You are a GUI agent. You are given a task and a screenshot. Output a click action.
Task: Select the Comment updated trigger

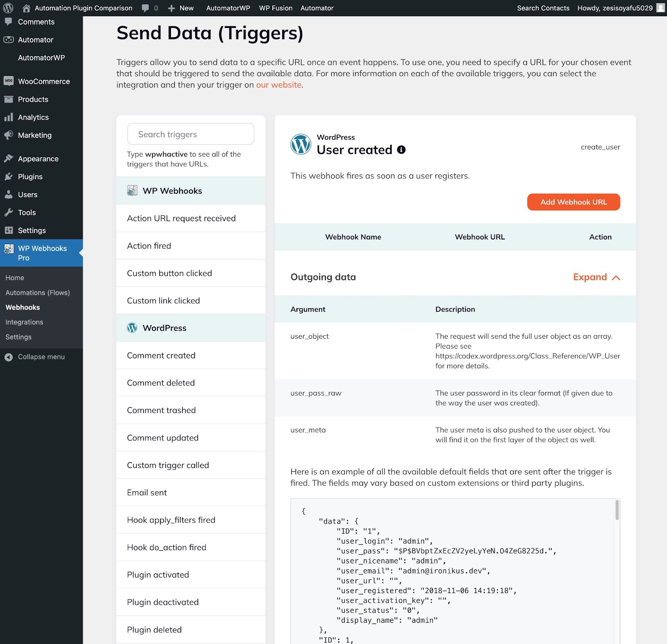(191, 438)
